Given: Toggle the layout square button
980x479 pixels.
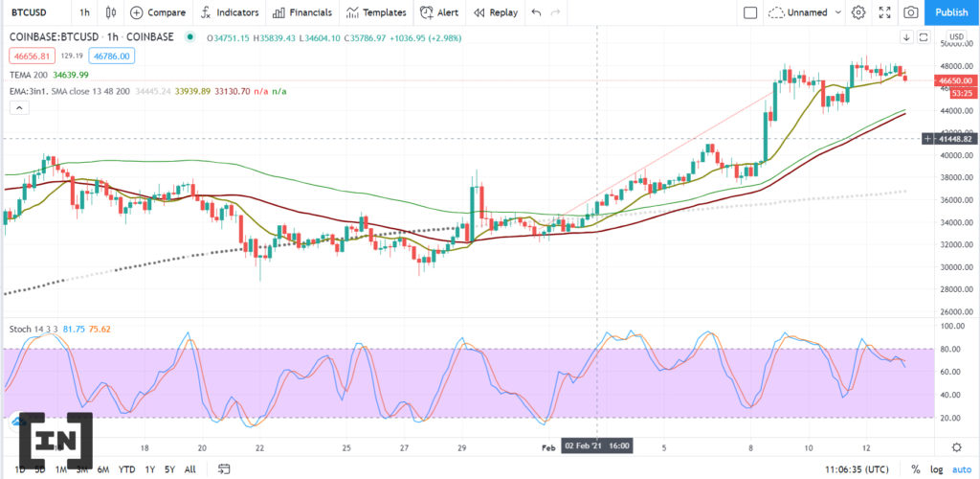Looking at the screenshot, I should coord(750,12).
